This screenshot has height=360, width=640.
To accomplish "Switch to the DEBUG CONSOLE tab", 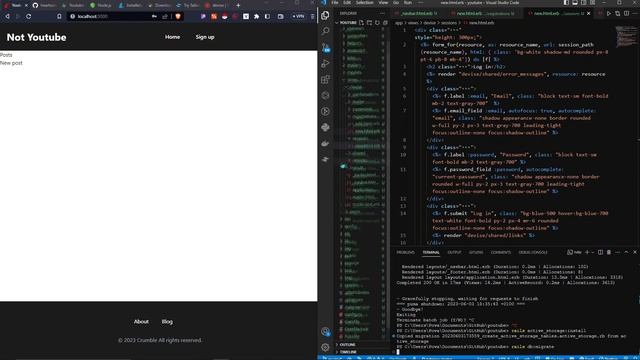I will 533,252.
